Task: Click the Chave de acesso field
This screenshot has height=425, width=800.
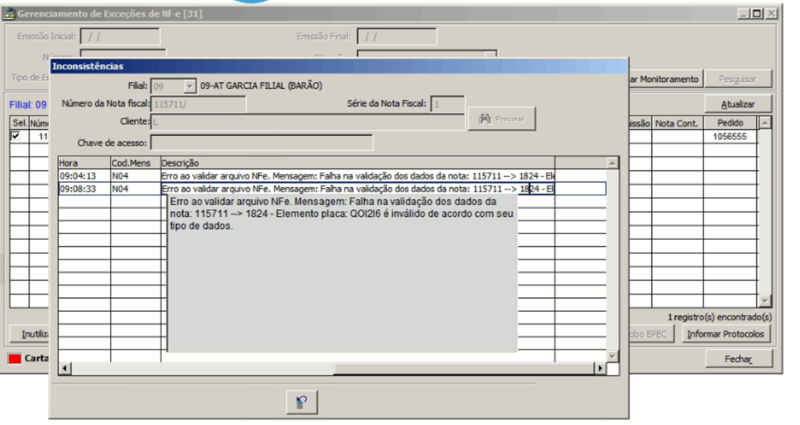Action: [x=262, y=143]
